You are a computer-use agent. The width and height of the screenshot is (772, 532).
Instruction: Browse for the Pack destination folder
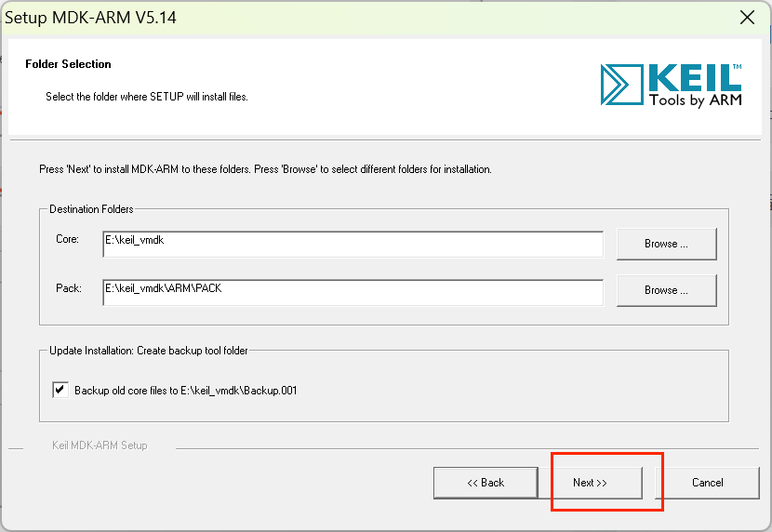(667, 290)
